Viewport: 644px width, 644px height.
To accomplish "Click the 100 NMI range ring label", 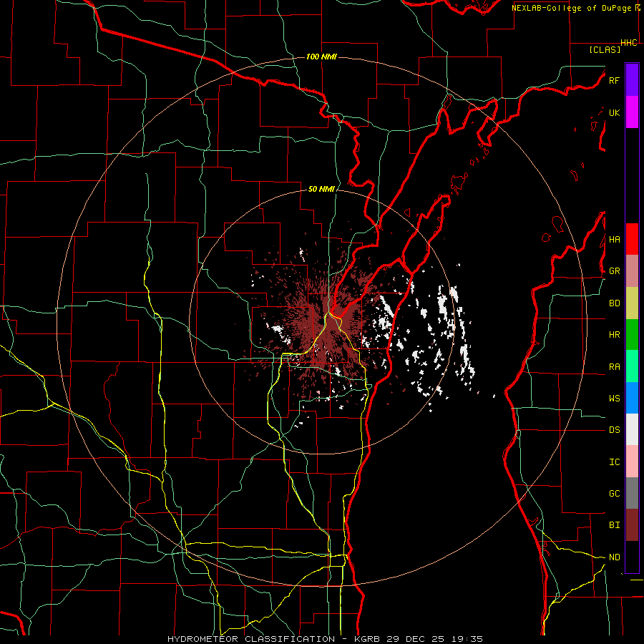I will 321,57.
